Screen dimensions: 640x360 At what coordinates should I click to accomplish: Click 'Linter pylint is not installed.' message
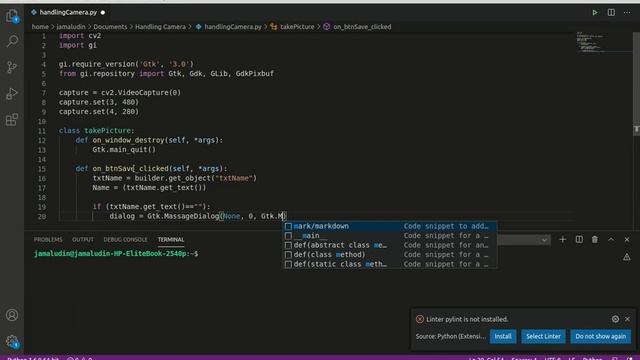[x=467, y=319]
